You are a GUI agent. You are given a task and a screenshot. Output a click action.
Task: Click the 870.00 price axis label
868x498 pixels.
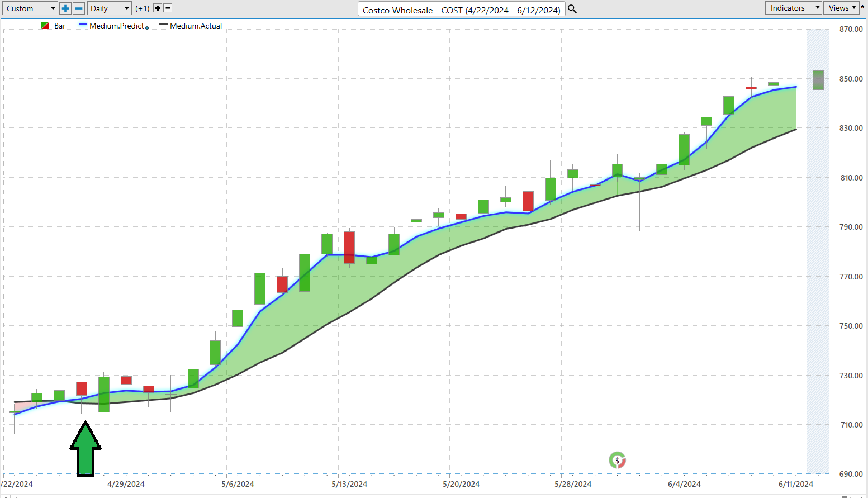pos(851,29)
